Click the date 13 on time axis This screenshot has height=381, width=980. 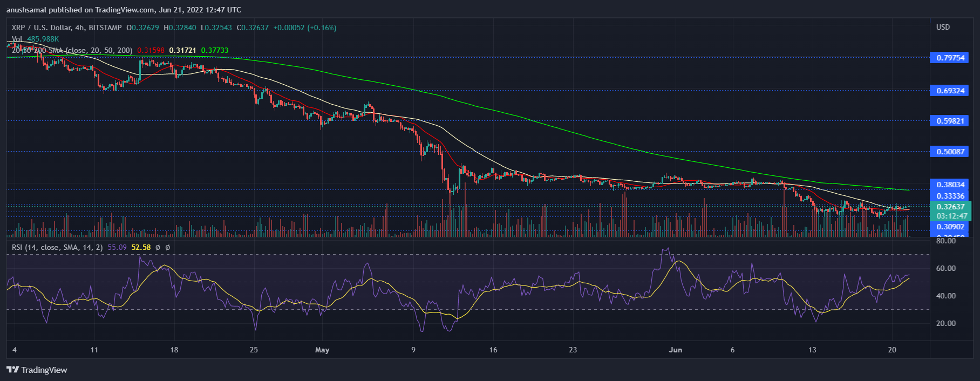point(812,350)
